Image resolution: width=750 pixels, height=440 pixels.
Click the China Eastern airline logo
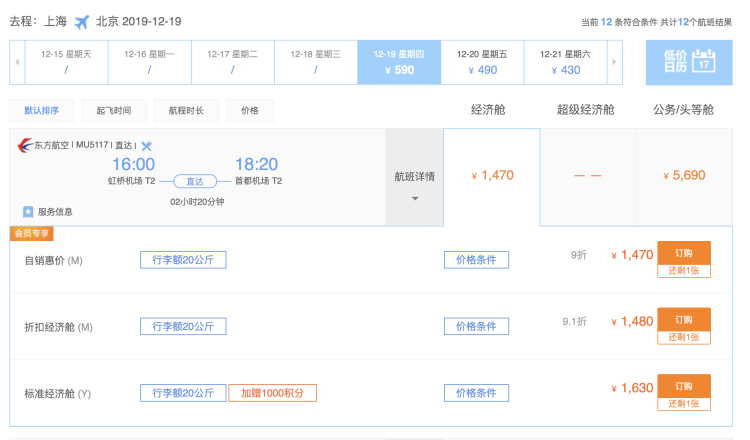(x=25, y=145)
